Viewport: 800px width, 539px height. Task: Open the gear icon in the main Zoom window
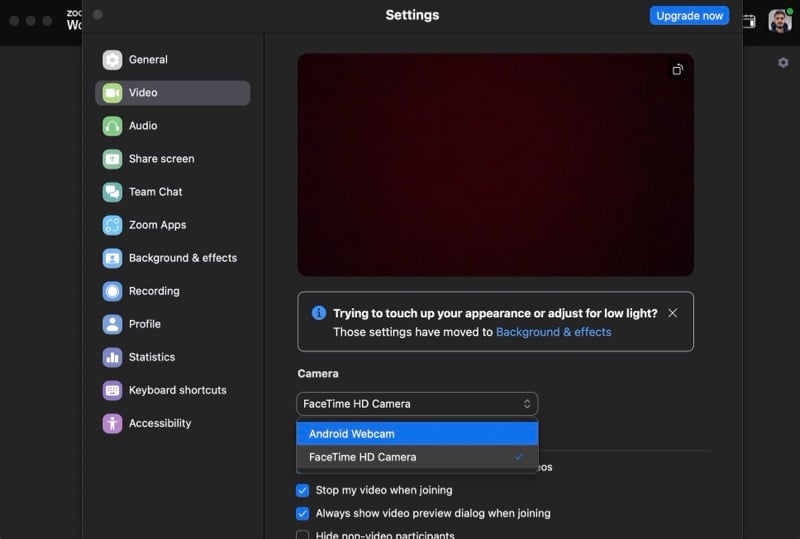[783, 63]
